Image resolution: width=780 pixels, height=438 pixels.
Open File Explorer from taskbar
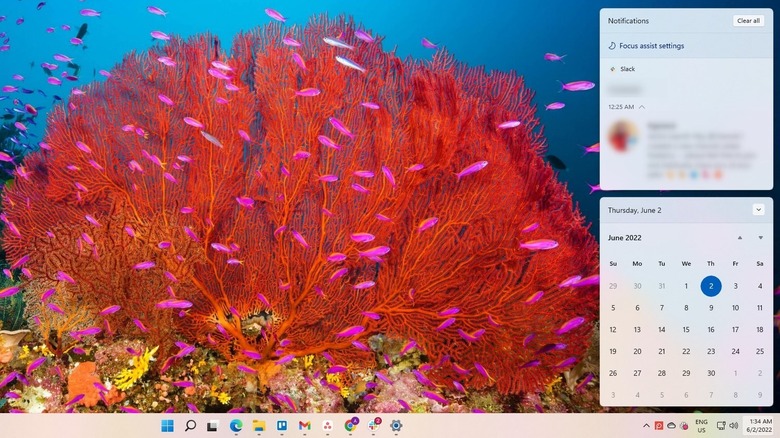[259, 426]
